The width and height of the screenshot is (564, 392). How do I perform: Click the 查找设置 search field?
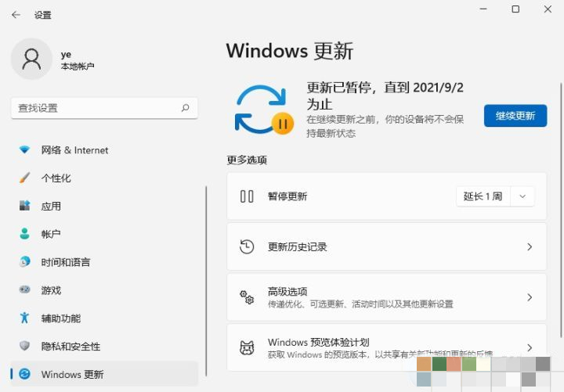104,108
